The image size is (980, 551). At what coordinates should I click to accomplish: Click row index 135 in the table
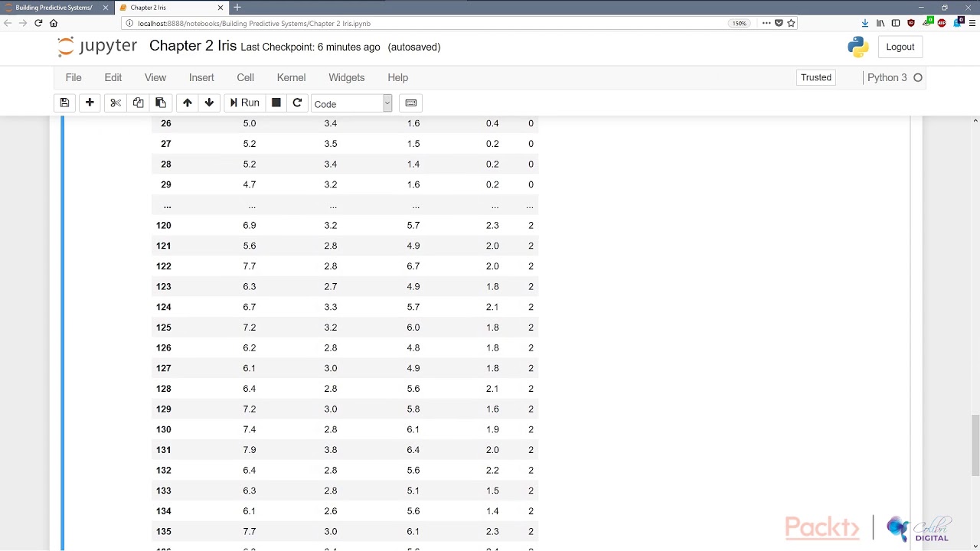(x=164, y=531)
